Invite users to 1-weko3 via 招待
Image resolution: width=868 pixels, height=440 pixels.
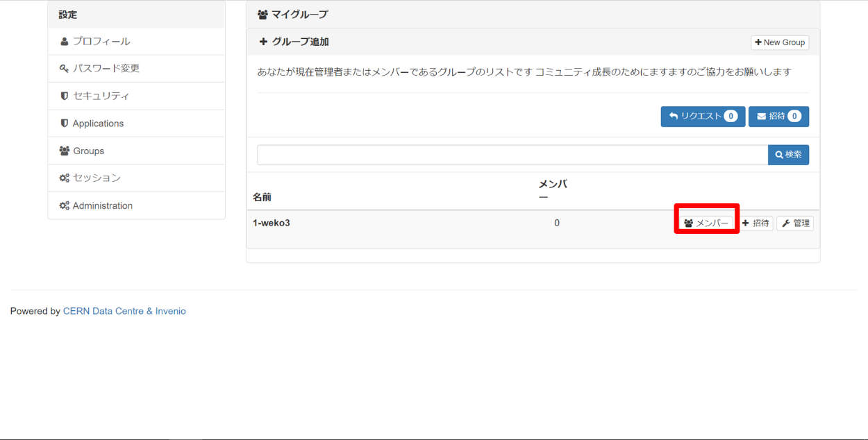coord(756,223)
